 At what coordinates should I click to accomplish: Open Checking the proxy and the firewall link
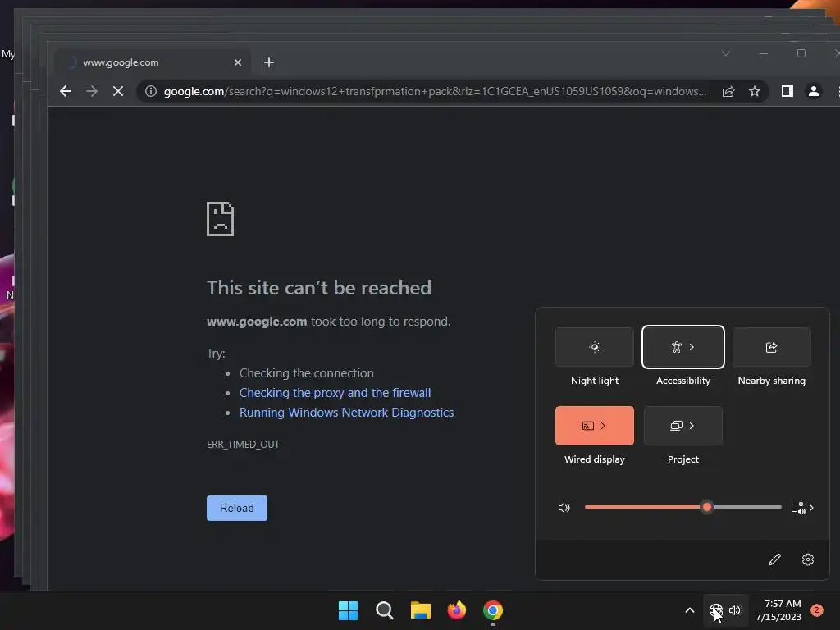click(335, 393)
